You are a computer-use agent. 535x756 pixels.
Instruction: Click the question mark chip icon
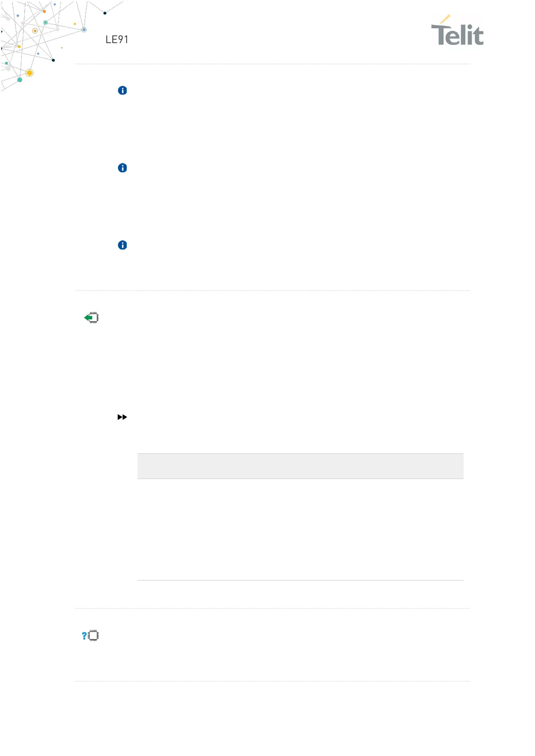coord(90,636)
